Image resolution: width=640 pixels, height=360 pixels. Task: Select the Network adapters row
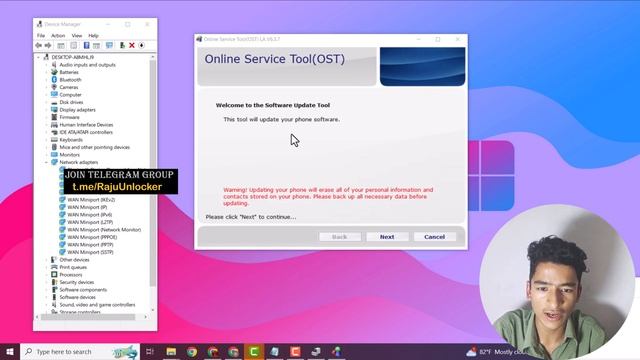[78, 162]
